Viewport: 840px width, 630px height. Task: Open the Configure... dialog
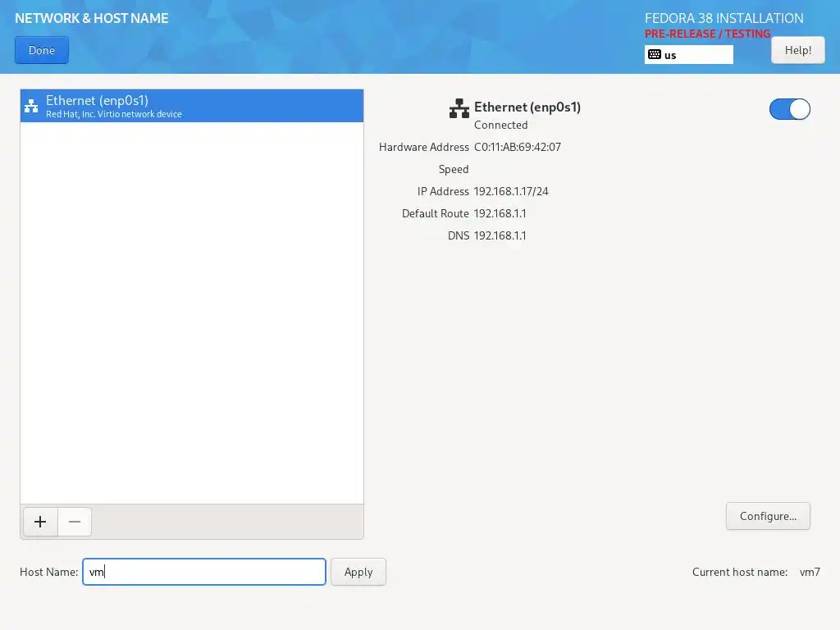(768, 516)
